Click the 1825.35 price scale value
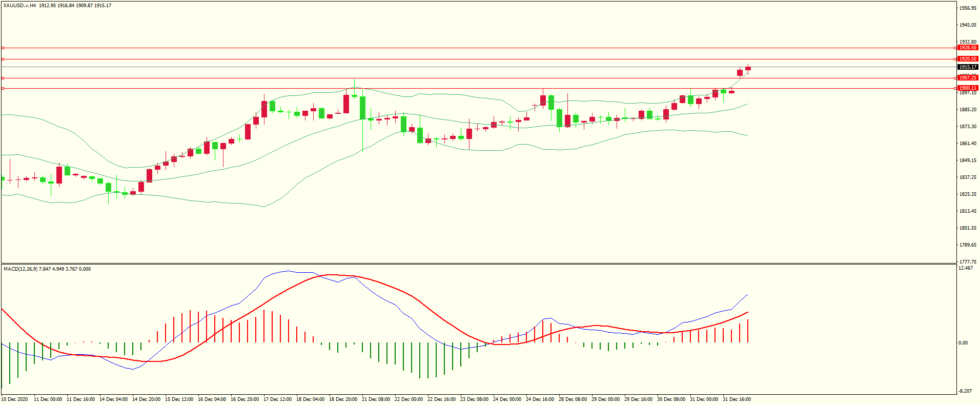The width and height of the screenshot is (980, 405). pos(968,194)
